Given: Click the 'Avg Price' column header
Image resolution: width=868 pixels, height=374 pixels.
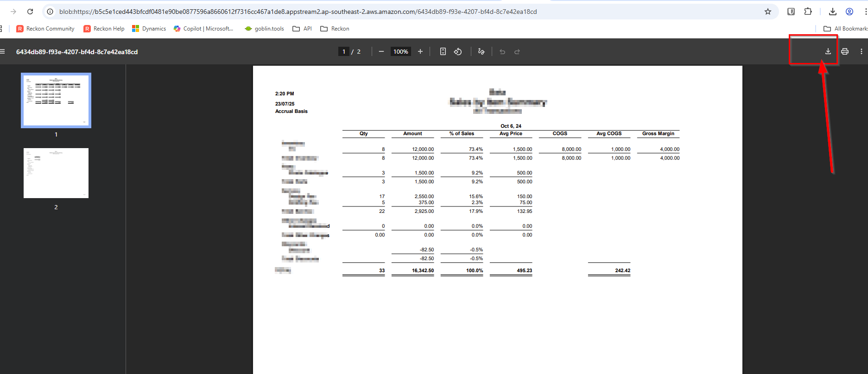Looking at the screenshot, I should click(511, 133).
